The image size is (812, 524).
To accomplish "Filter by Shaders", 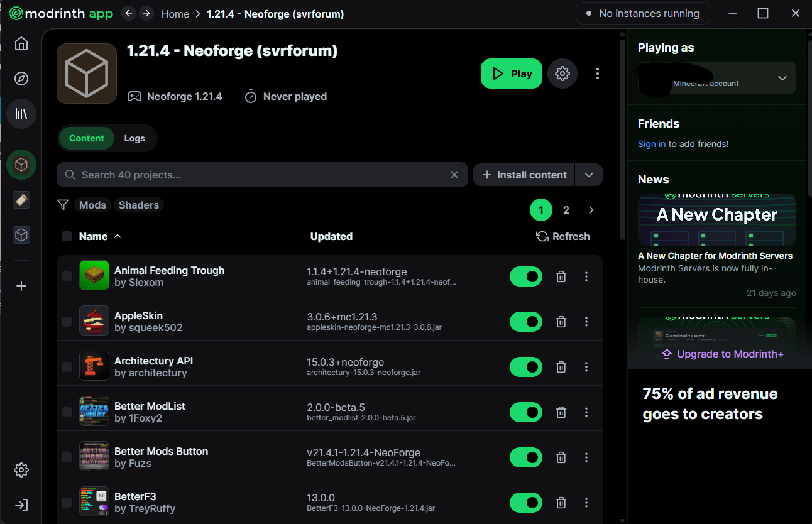I will pyautogui.click(x=139, y=205).
